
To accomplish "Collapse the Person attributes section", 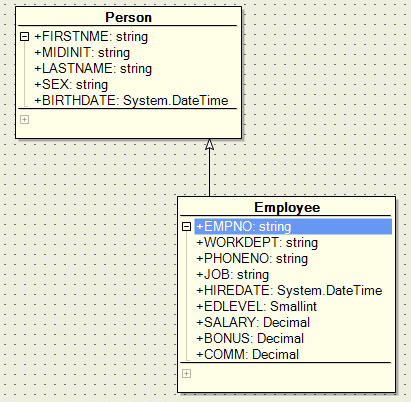I will point(24,36).
